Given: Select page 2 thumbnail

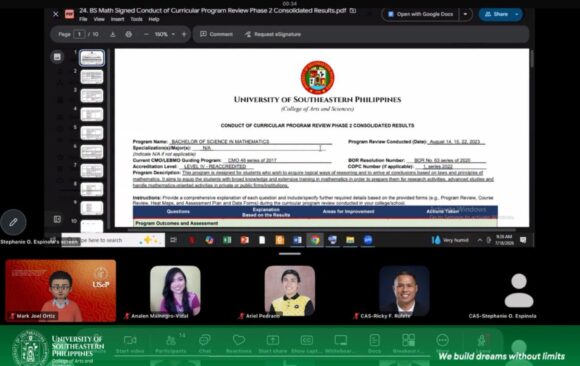Looking at the screenshot, I should [92, 77].
